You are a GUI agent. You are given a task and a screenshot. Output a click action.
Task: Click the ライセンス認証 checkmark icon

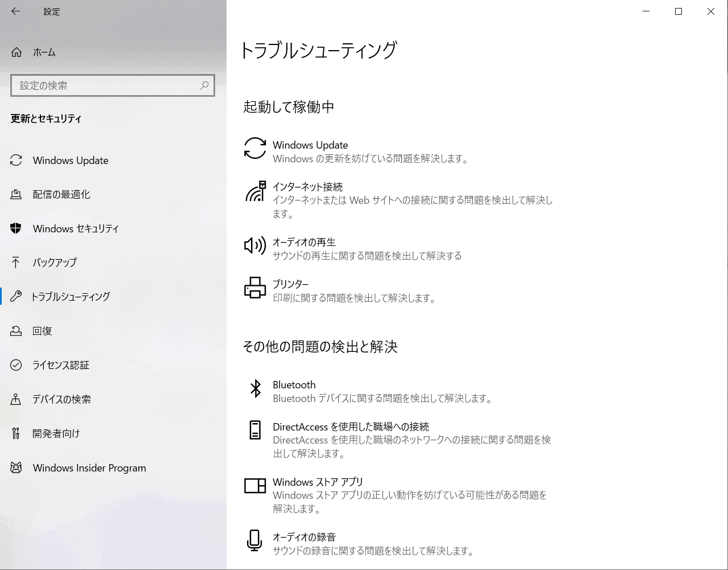click(x=16, y=365)
